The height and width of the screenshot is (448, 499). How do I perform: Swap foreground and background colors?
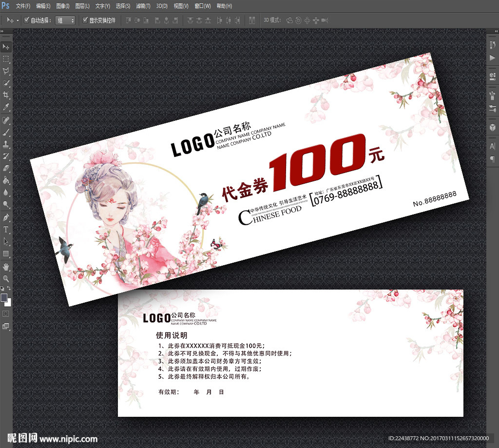tap(9, 288)
